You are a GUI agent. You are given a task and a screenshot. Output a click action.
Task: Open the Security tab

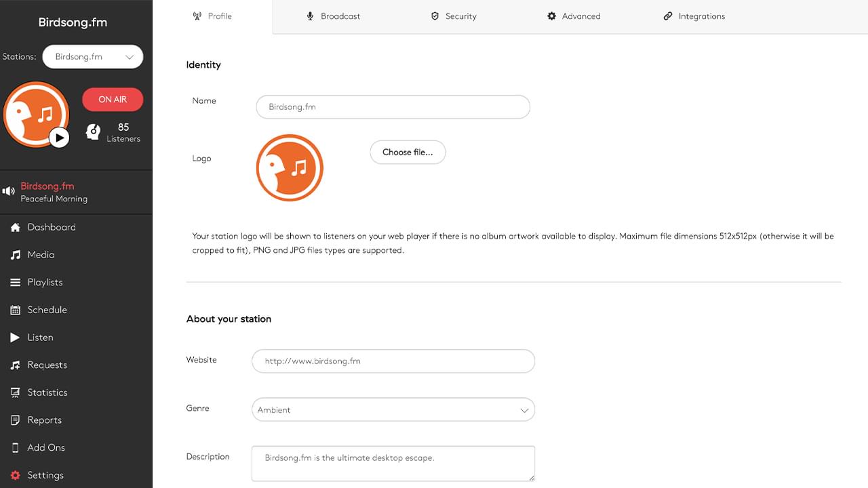point(454,16)
